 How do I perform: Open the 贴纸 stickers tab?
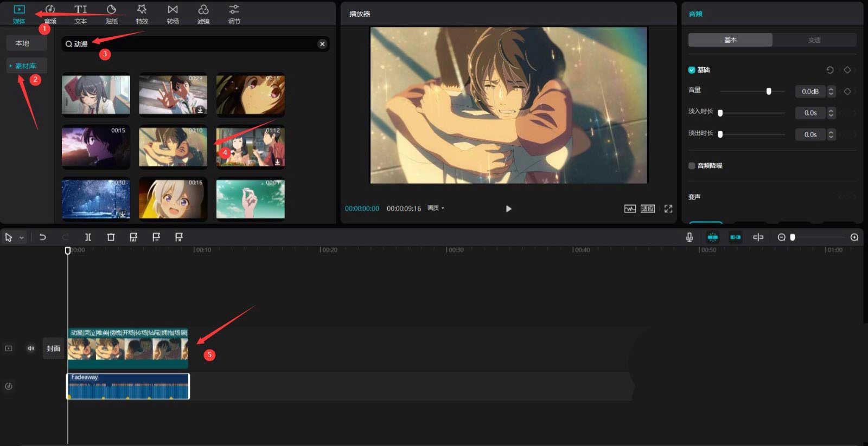pyautogui.click(x=111, y=14)
